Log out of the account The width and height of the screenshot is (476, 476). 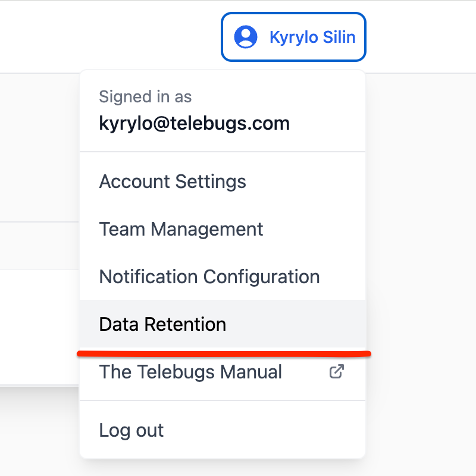pyautogui.click(x=131, y=430)
